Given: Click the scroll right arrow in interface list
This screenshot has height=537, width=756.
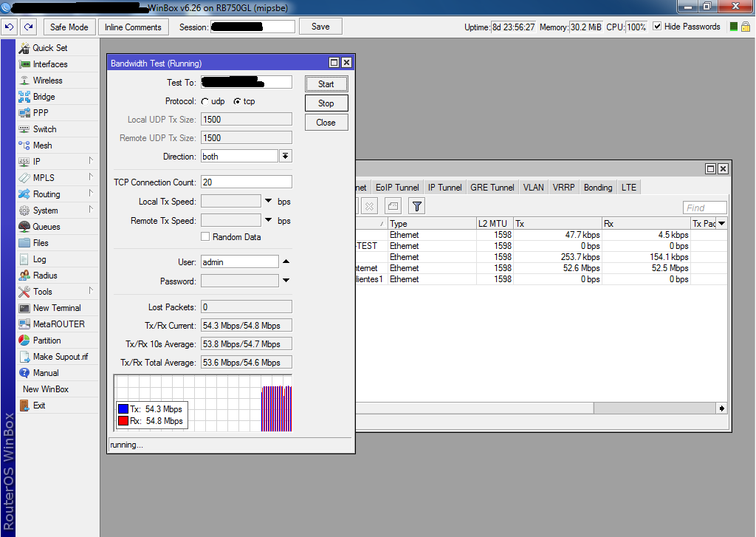Looking at the screenshot, I should click(722, 408).
